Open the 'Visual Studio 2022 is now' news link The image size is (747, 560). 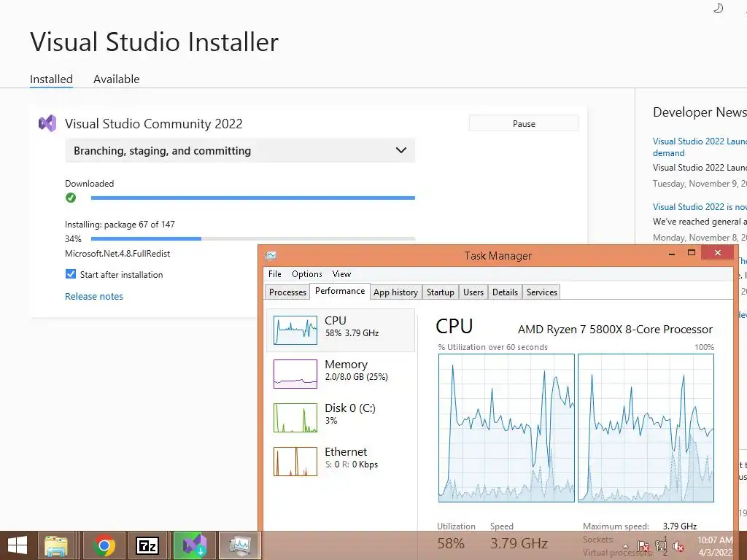(700, 206)
